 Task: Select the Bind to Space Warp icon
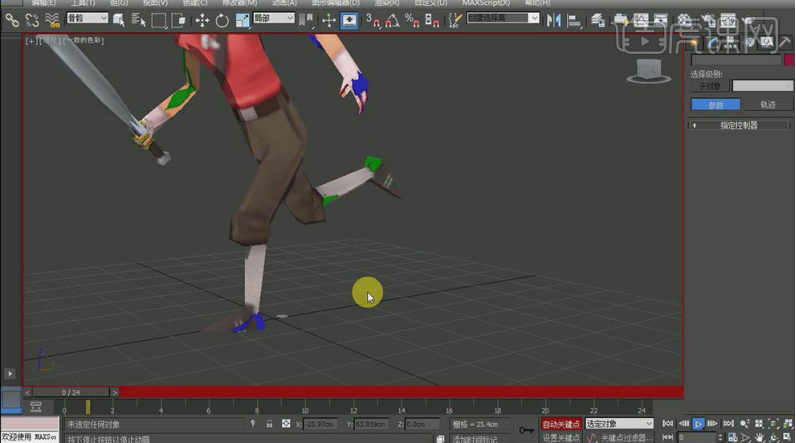click(52, 20)
